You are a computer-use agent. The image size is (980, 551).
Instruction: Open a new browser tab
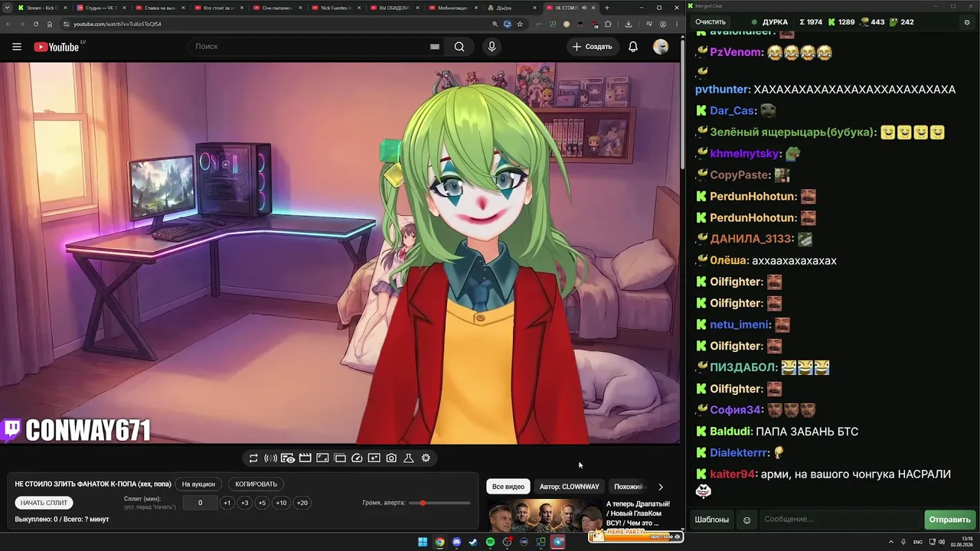click(607, 8)
